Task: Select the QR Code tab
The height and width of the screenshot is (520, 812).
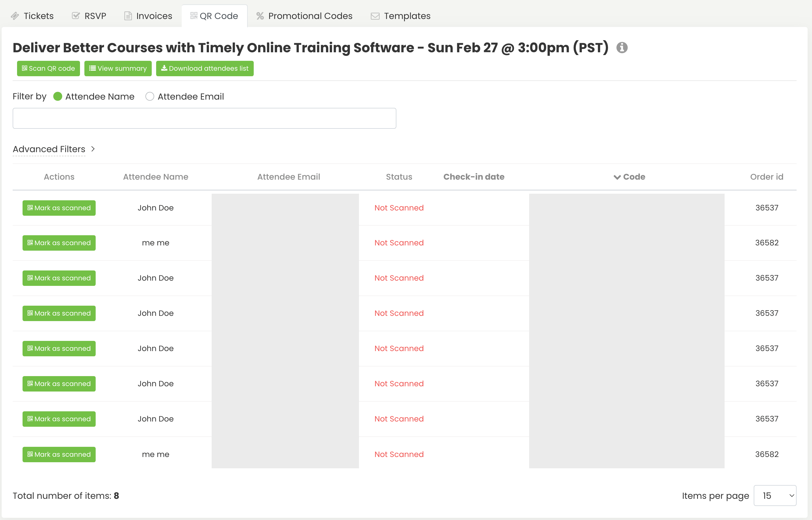Action: coord(214,16)
